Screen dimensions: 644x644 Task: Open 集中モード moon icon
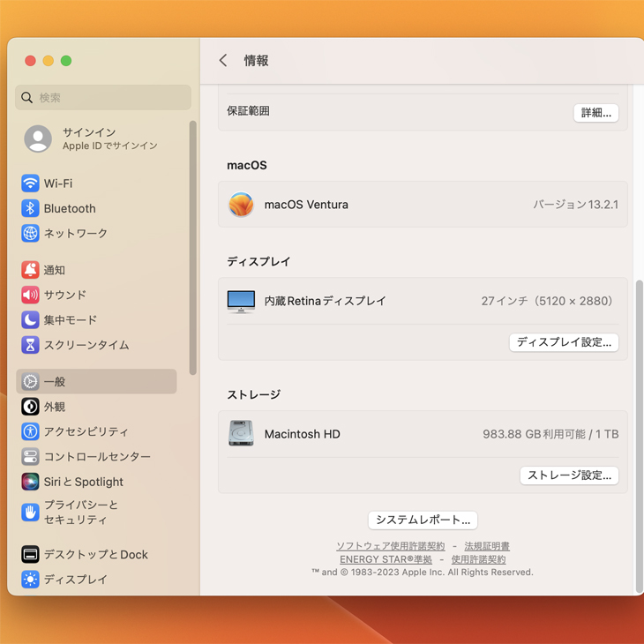30,320
